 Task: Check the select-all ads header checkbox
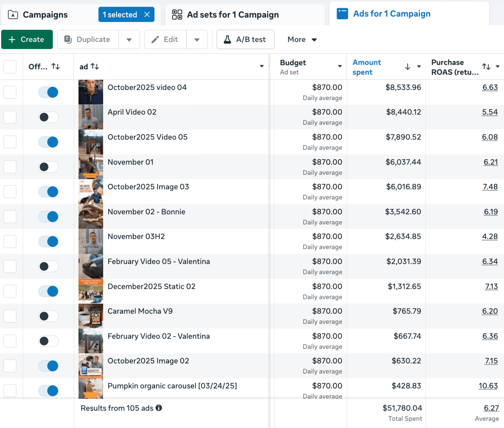(x=10, y=66)
